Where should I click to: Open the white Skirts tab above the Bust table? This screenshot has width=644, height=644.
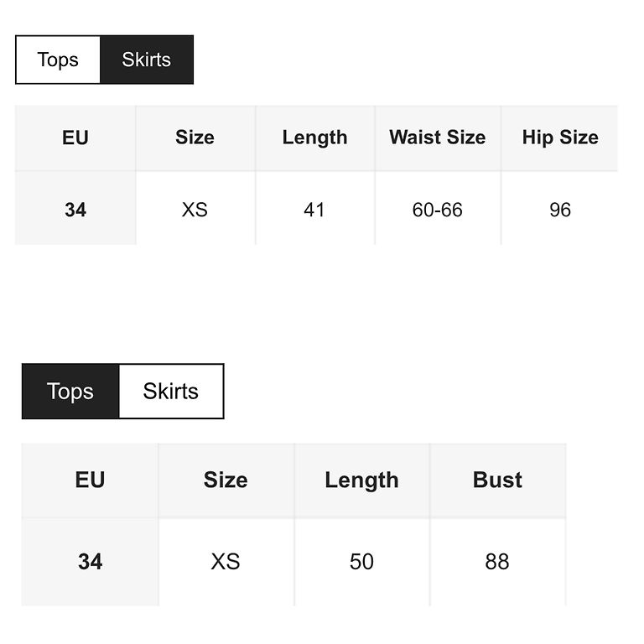pyautogui.click(x=171, y=392)
